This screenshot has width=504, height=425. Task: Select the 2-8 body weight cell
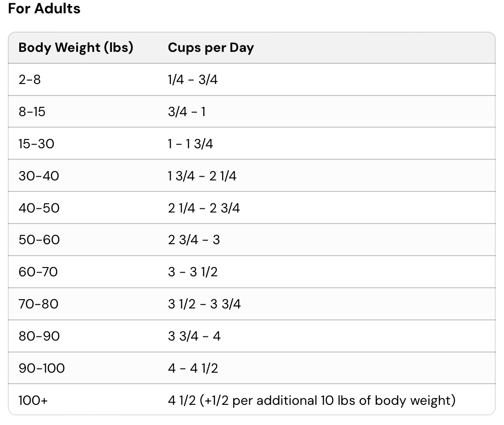click(x=30, y=80)
